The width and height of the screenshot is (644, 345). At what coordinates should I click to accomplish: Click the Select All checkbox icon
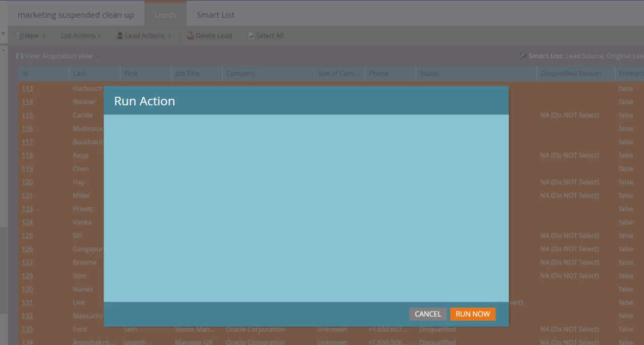click(x=251, y=36)
